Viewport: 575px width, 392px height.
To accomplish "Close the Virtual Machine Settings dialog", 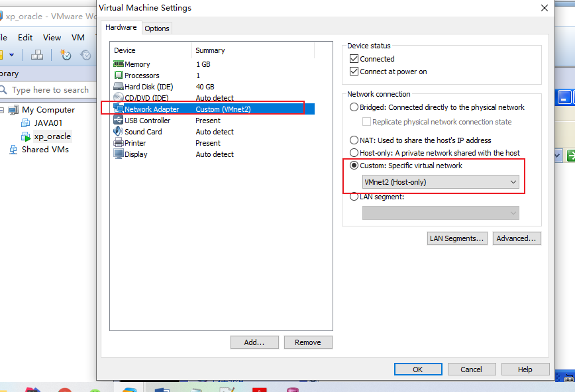I will point(545,8).
